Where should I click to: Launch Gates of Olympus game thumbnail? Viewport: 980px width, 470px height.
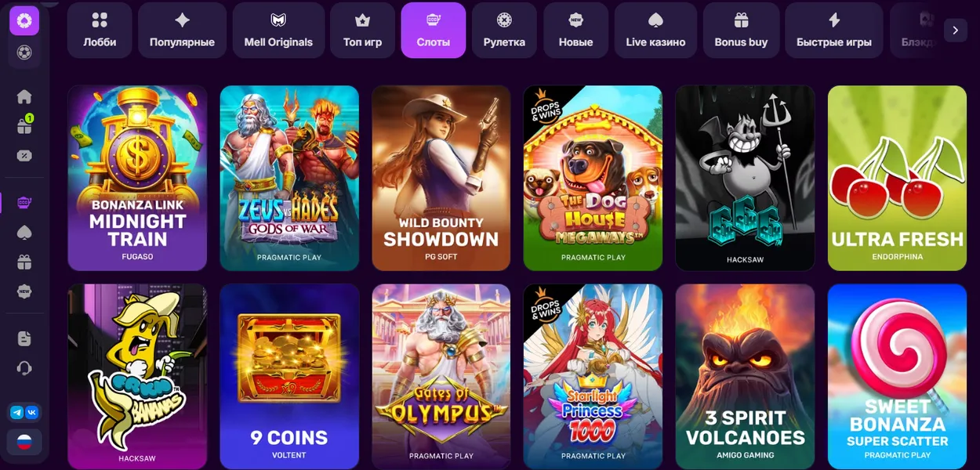point(441,376)
